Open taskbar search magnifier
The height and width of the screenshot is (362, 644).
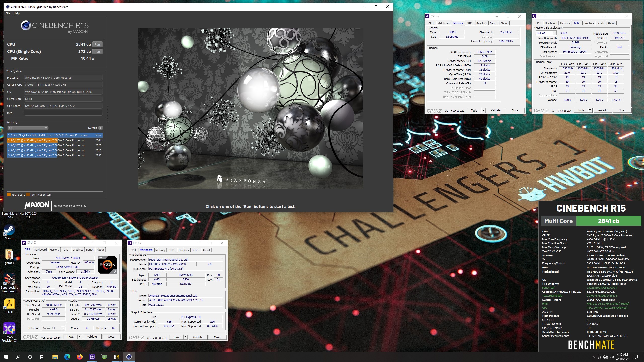(x=18, y=357)
